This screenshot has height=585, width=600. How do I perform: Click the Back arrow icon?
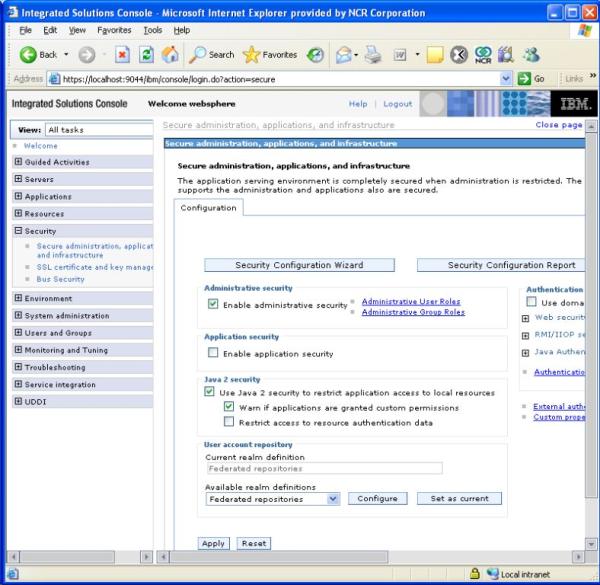pos(28,55)
